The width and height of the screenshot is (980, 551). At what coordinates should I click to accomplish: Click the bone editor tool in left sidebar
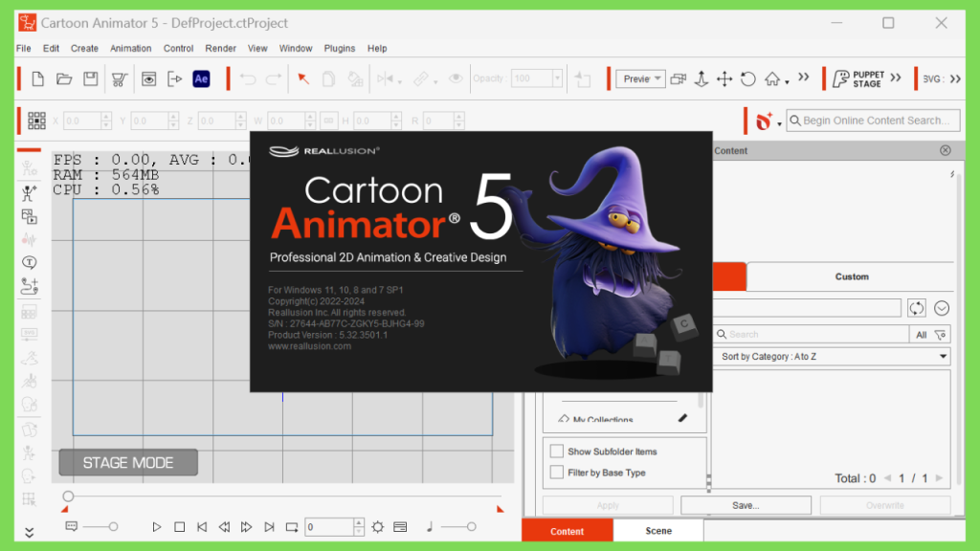(29, 193)
